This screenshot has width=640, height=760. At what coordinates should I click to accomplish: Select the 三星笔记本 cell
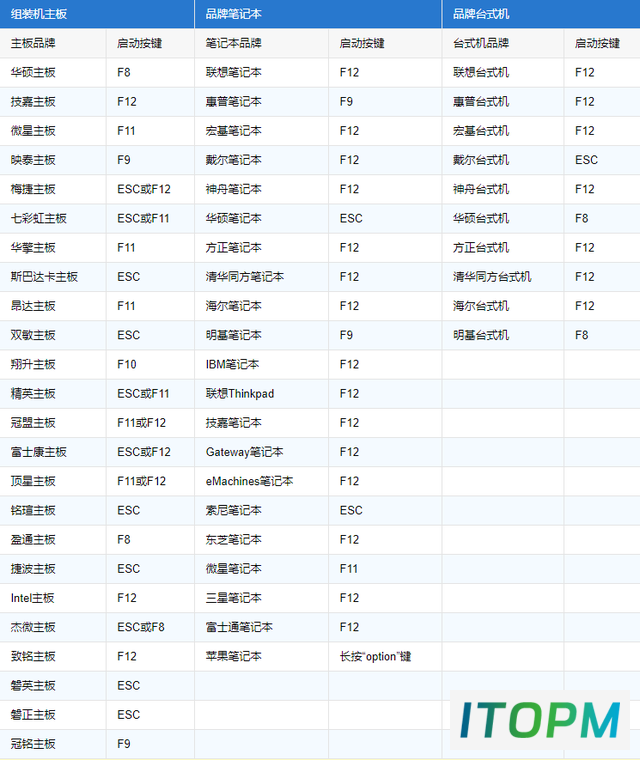(x=261, y=598)
